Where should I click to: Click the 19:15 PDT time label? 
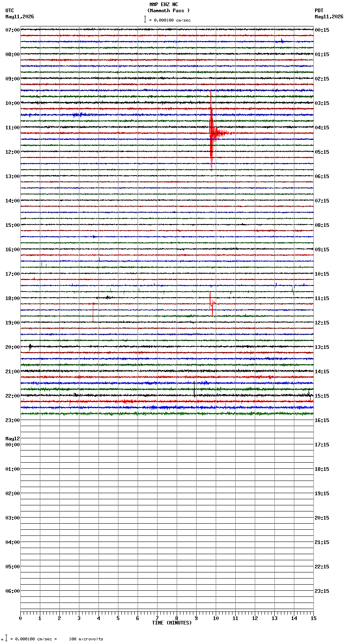click(x=322, y=494)
